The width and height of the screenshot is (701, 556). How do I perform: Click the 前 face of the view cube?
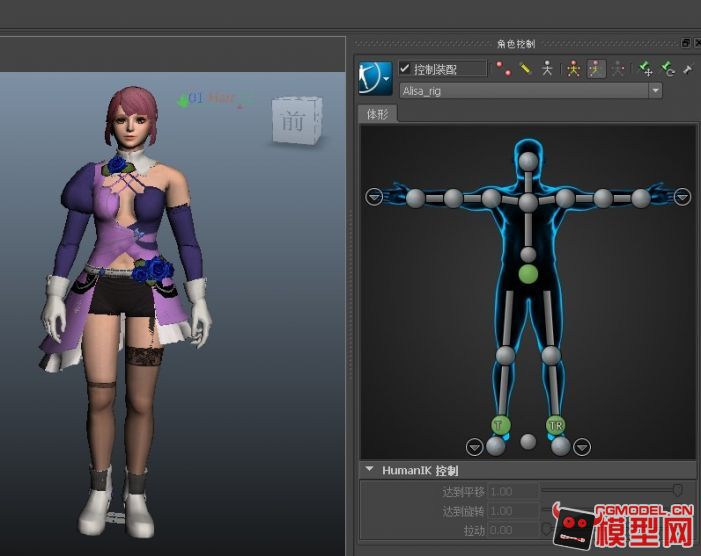click(293, 121)
